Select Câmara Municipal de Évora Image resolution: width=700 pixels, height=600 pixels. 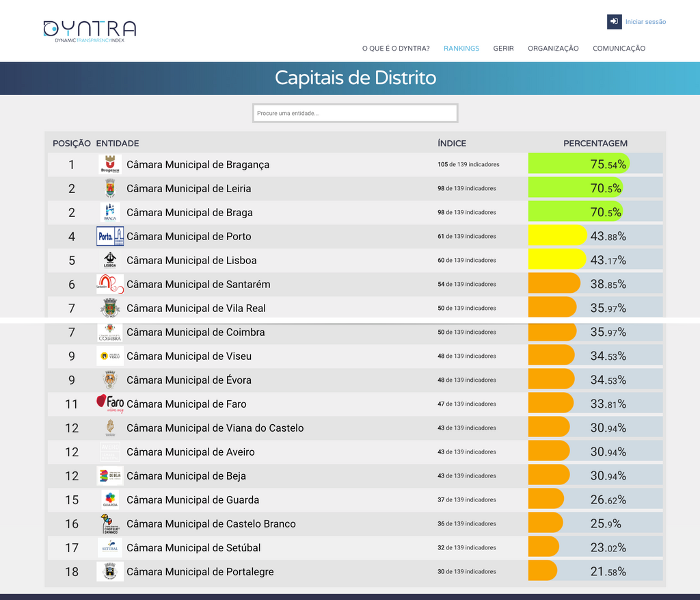(x=189, y=380)
